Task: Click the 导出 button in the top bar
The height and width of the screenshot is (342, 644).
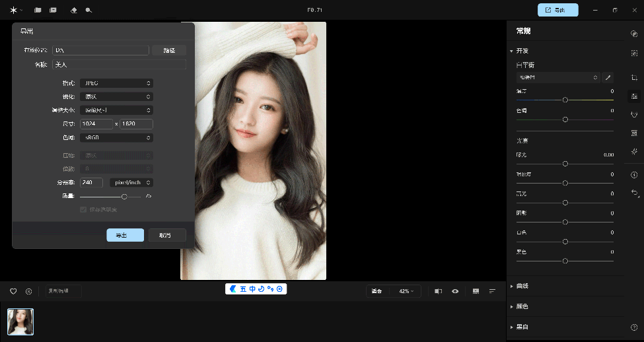Action: (557, 11)
